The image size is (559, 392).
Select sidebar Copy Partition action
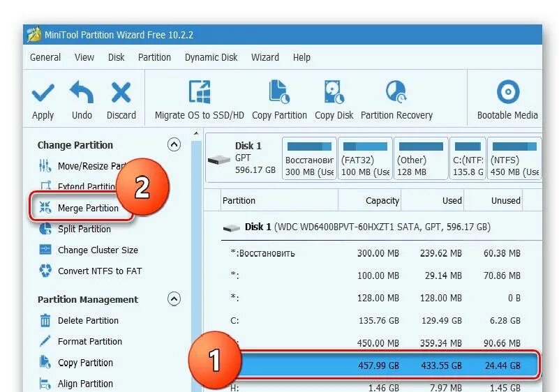click(76, 363)
